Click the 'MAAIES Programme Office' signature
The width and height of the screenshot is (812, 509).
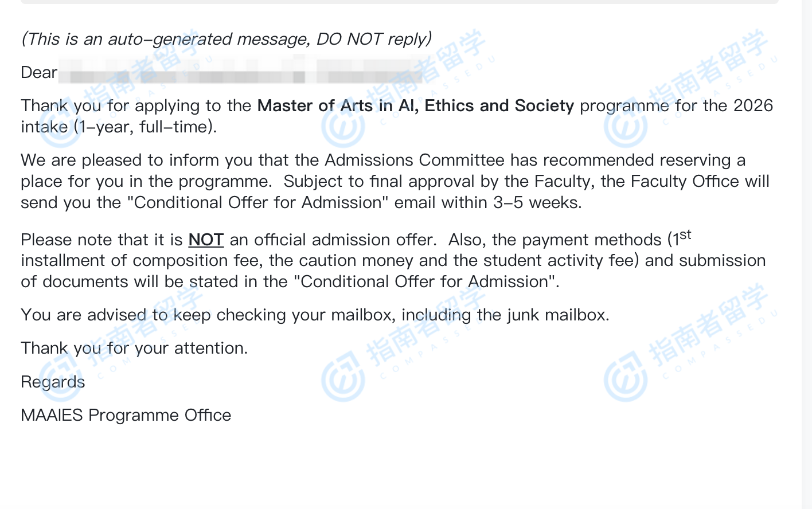click(126, 415)
